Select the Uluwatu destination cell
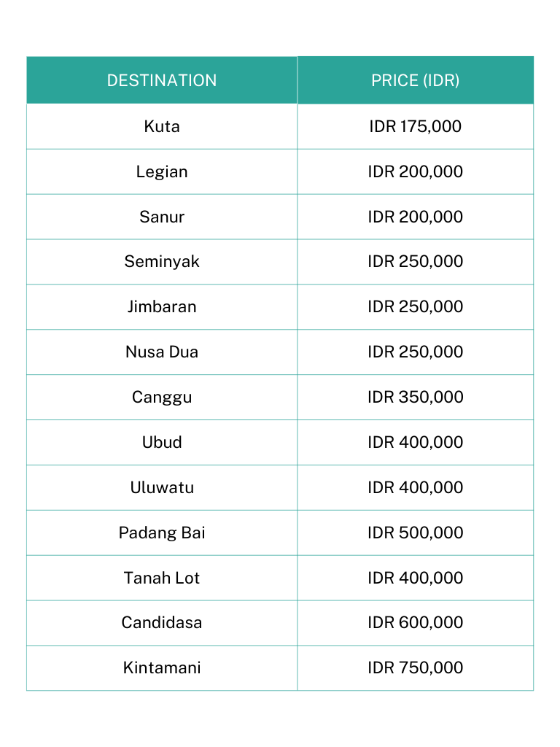This screenshot has height=747, width=560. pos(162,487)
